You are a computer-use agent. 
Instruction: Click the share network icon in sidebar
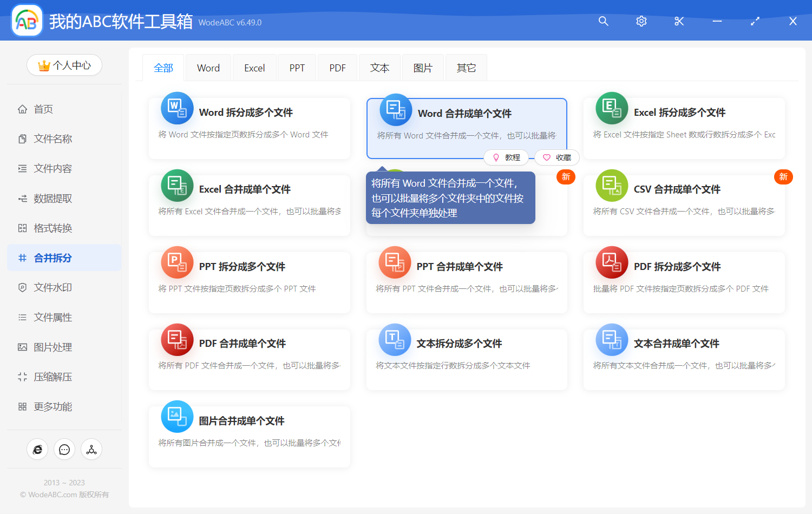coord(91,450)
